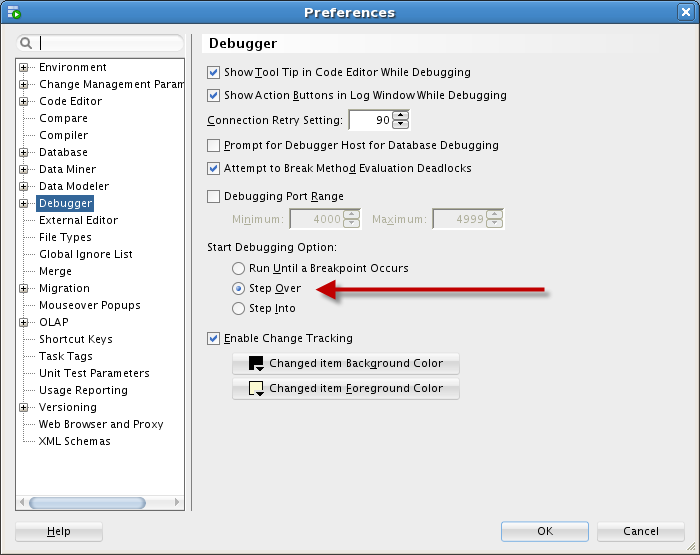Enable the Debugging Port Range checkbox
This screenshot has height=555, width=700.
point(213,196)
